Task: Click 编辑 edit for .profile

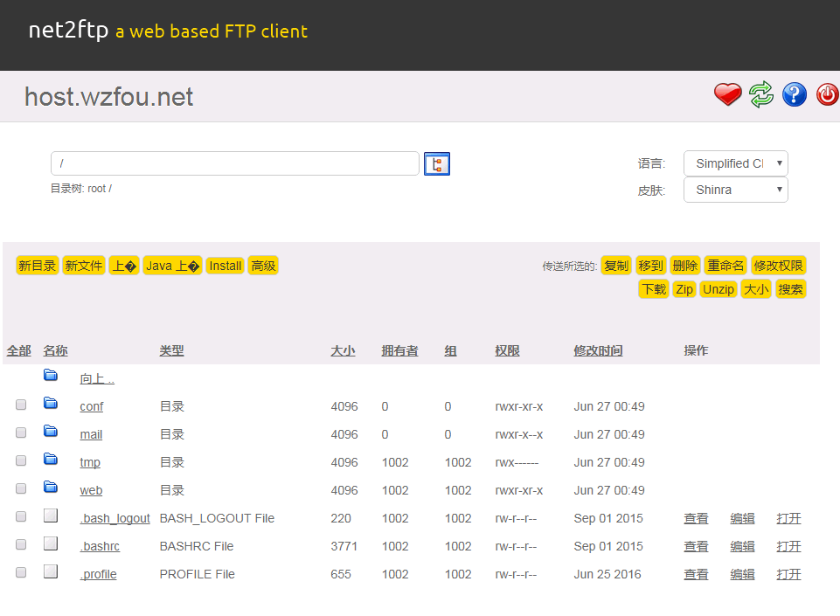Action: (x=742, y=574)
